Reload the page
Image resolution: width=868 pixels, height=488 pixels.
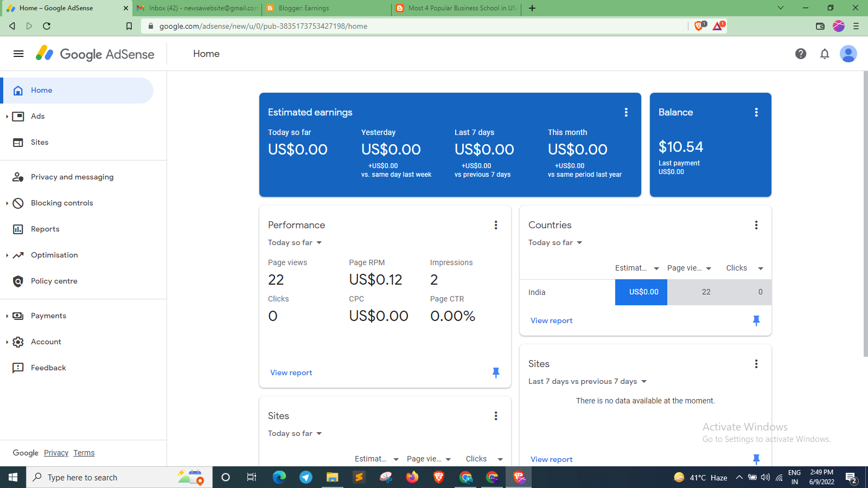[x=47, y=26]
